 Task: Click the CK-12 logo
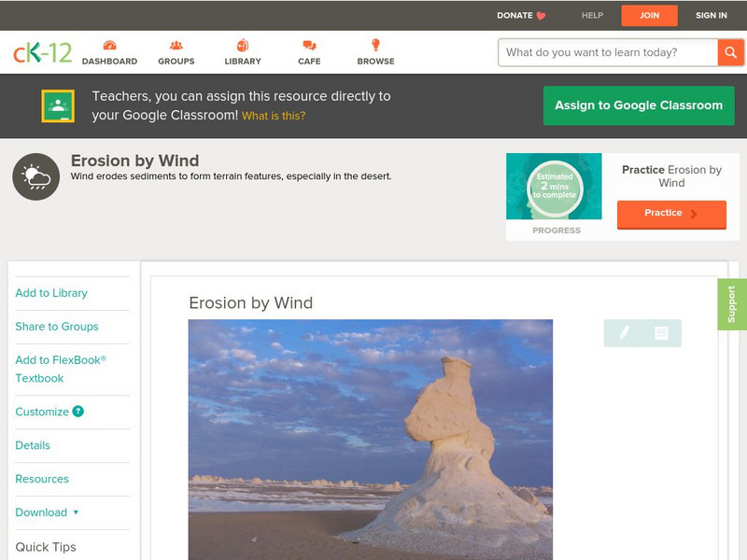42,52
